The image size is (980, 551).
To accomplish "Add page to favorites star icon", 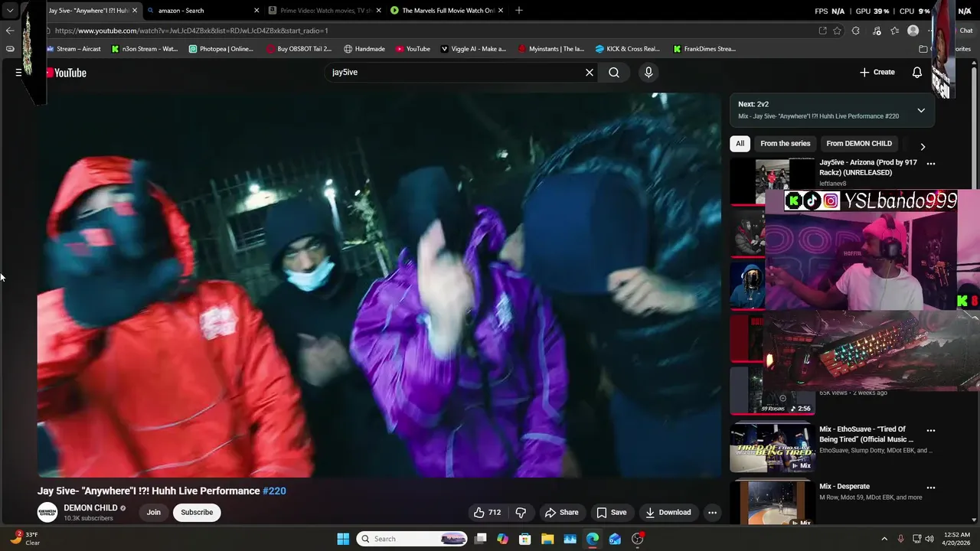I will pos(838,31).
